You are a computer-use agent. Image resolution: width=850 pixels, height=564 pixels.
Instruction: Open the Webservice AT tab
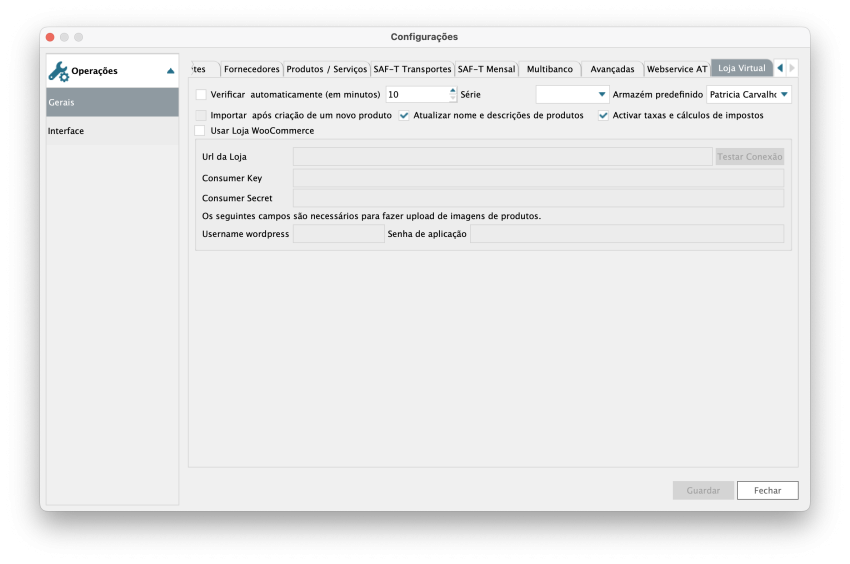point(676,70)
